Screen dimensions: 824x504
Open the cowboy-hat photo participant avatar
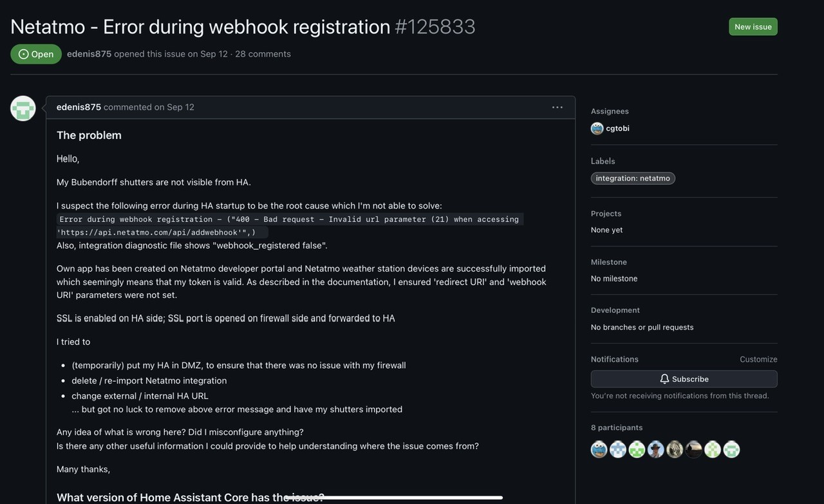pyautogui.click(x=656, y=449)
